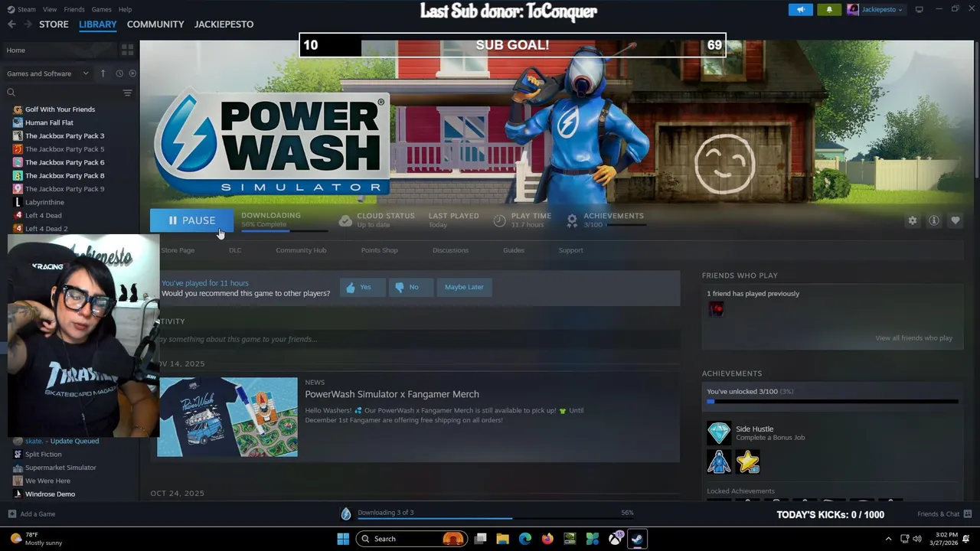Image resolution: width=980 pixels, height=551 pixels.
Task: Click the library search magnifier field
Action: pos(61,93)
